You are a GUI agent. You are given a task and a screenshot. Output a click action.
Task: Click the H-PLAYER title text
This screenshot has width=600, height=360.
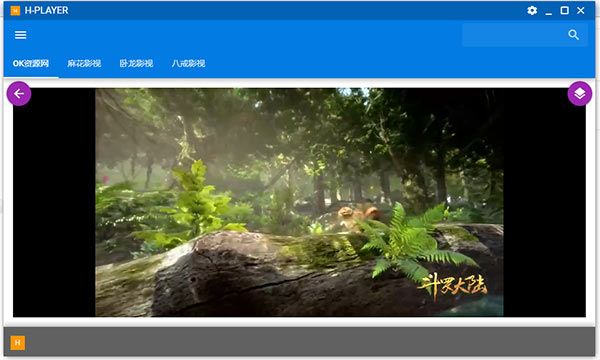tap(46, 10)
